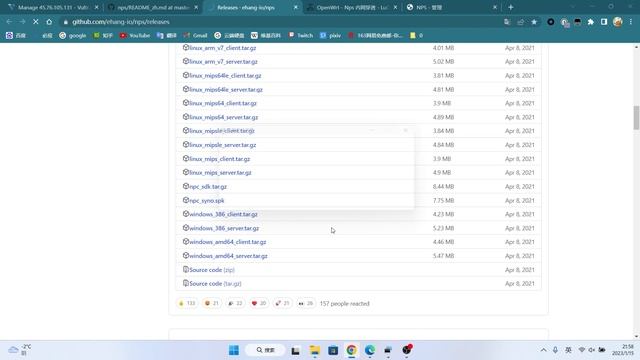Open the weather widget on taskbar
This screenshot has width=640, height=360.
pyautogui.click(x=20, y=350)
